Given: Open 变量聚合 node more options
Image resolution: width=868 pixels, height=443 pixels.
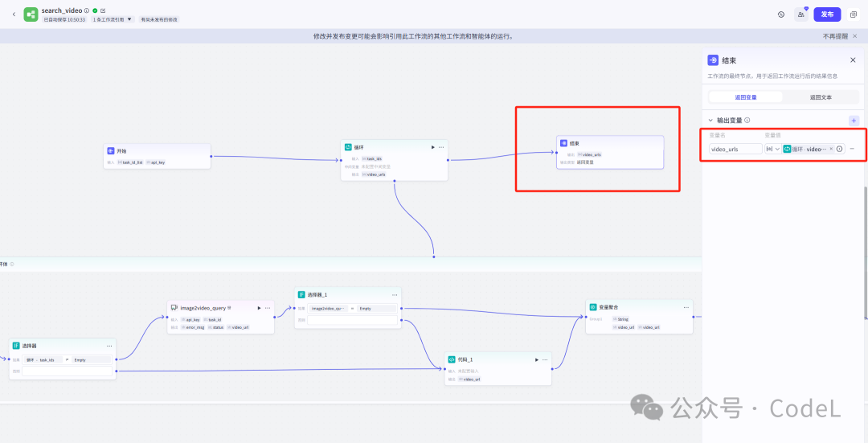Looking at the screenshot, I should coord(686,307).
